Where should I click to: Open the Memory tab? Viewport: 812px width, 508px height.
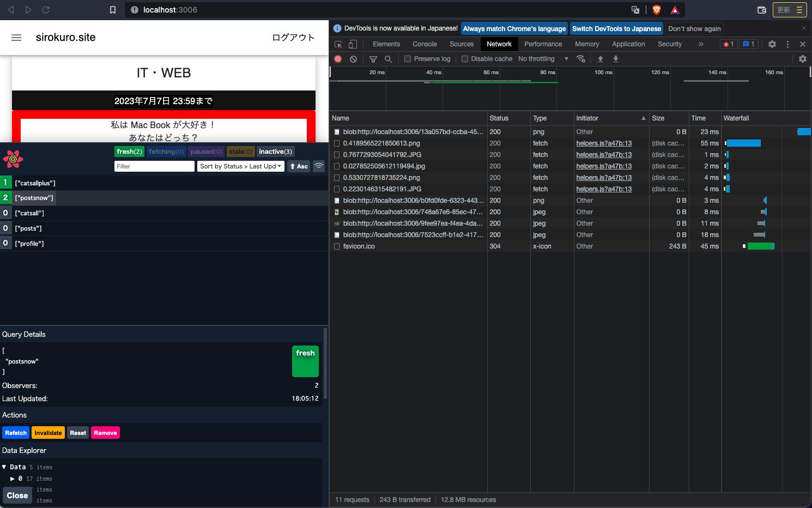(587, 44)
